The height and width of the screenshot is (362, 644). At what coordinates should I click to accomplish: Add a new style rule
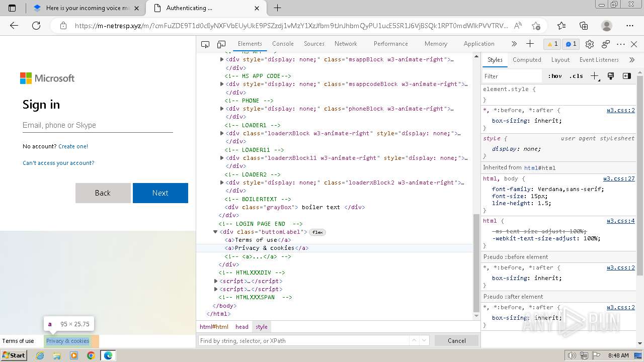pyautogui.click(x=595, y=76)
